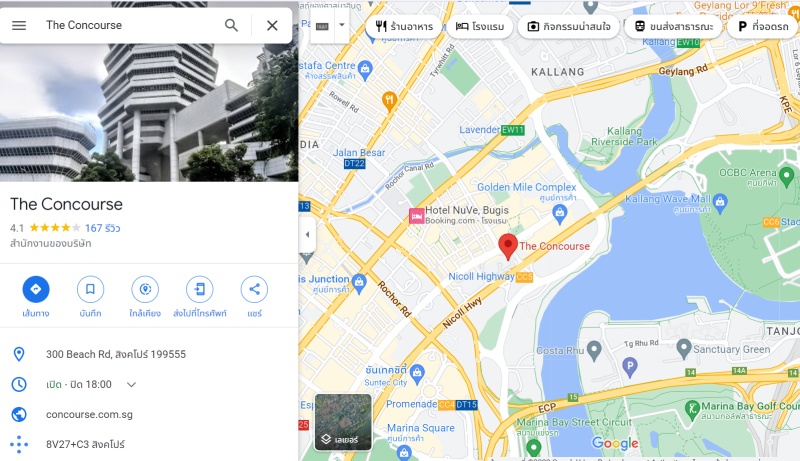This screenshot has width=800, height=461.
Task: Toggle the satellite layers thumbnail
Action: click(343, 422)
